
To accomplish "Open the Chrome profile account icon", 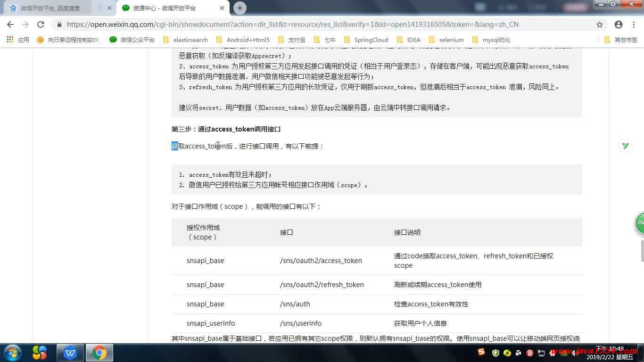I will pyautogui.click(x=619, y=25).
